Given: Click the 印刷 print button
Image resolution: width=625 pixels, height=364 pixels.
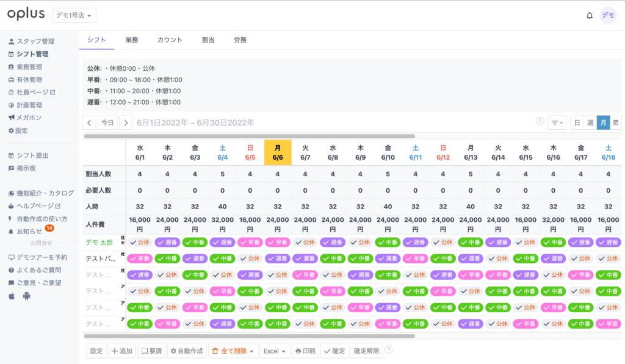Looking at the screenshot, I should 305,351.
